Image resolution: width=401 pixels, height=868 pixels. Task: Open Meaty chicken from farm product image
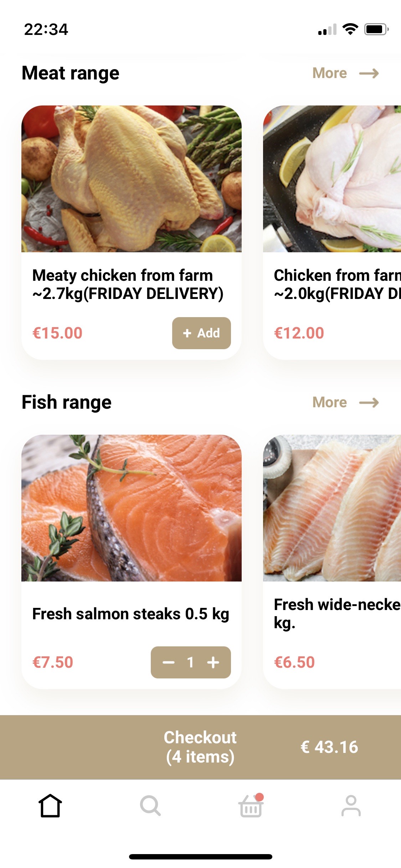click(132, 179)
